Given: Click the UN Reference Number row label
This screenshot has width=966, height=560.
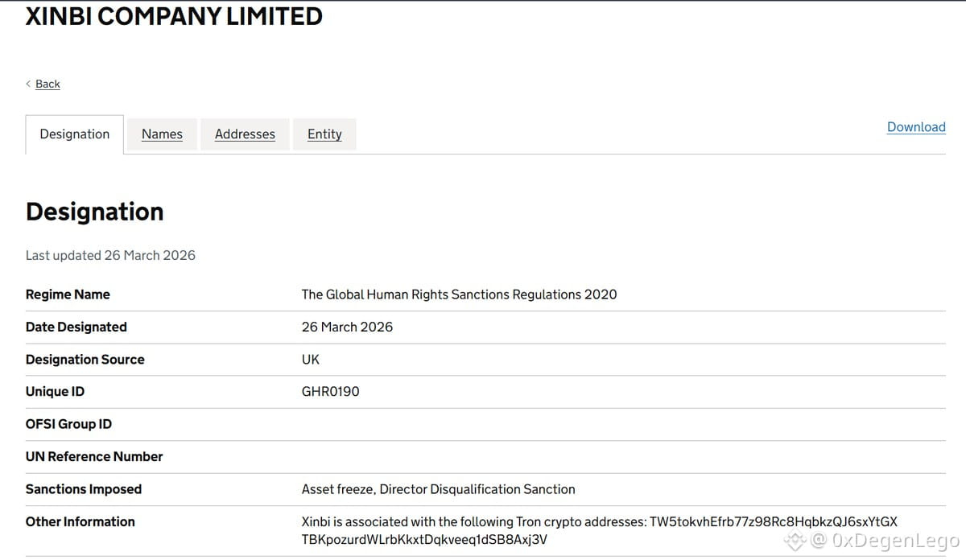Looking at the screenshot, I should click(x=94, y=456).
